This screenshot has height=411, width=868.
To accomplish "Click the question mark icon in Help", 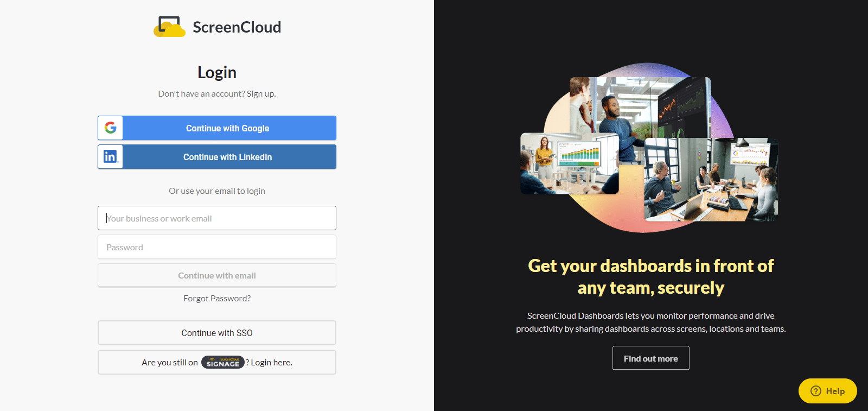I will (815, 391).
